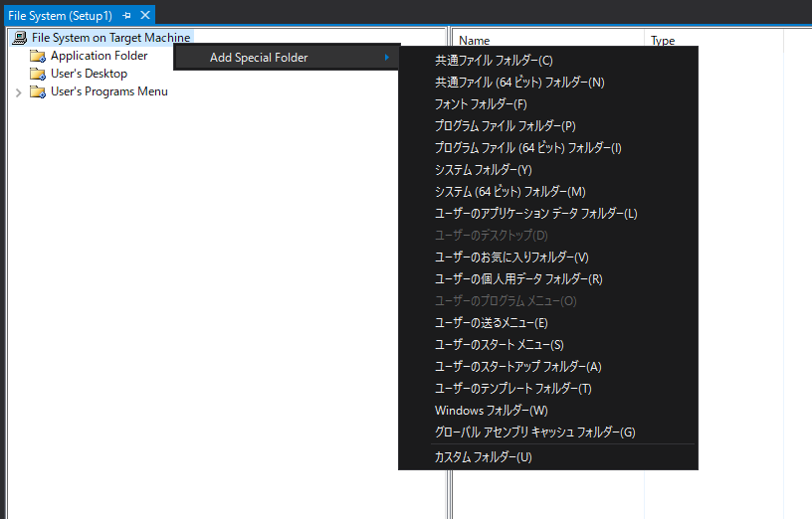812x519 pixels.
Task: Click the File System on Target Machine computer icon
Action: (20, 38)
